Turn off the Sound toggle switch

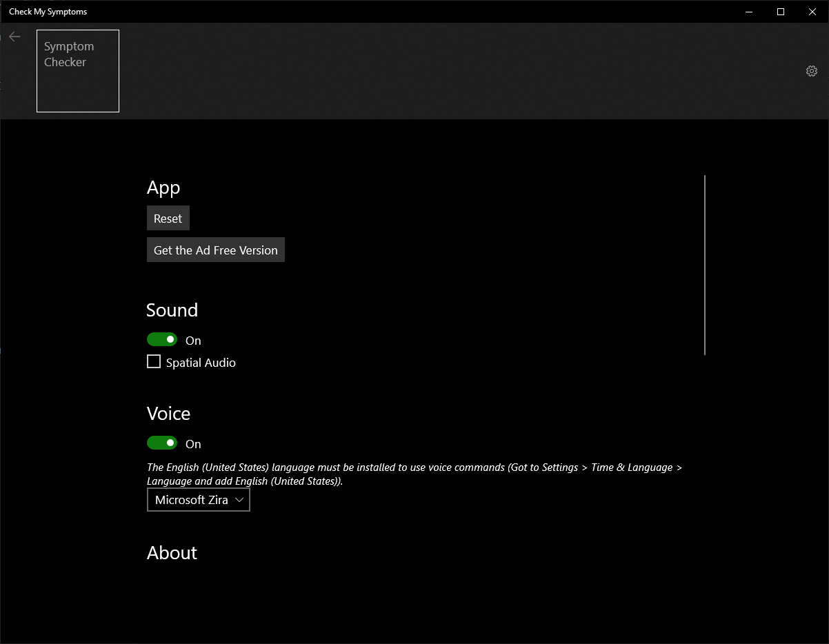point(162,340)
